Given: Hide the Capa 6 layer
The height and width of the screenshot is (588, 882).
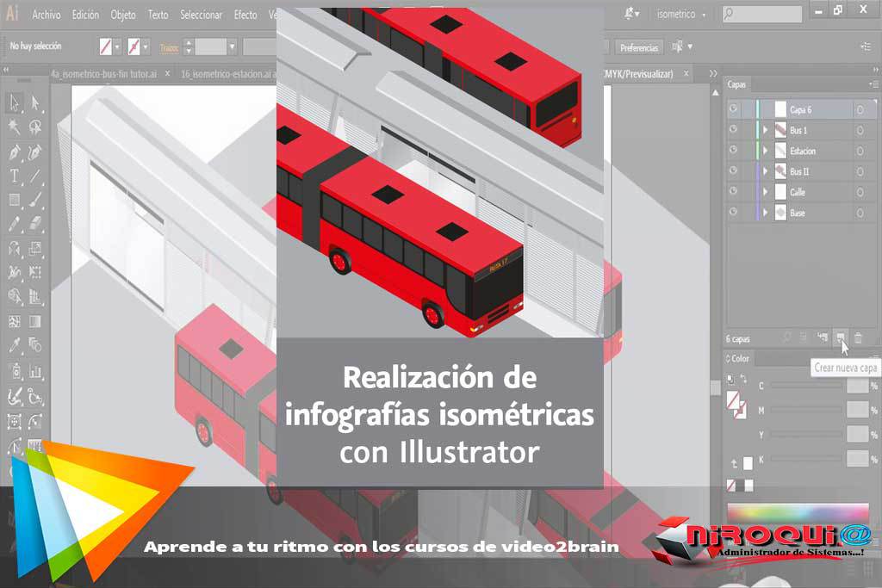Looking at the screenshot, I should [x=734, y=109].
